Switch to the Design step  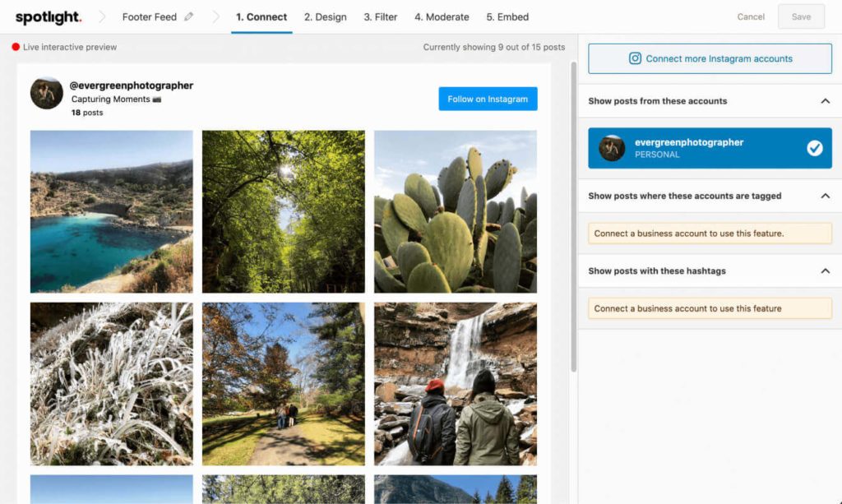pyautogui.click(x=326, y=16)
